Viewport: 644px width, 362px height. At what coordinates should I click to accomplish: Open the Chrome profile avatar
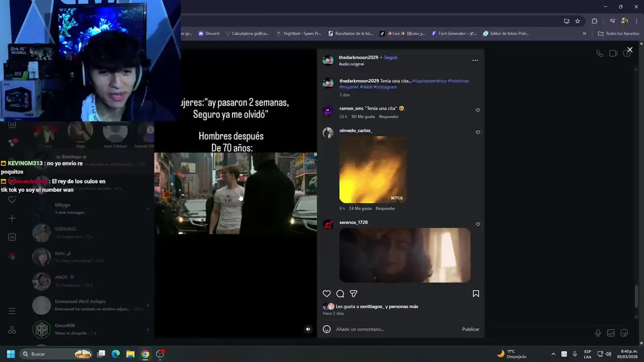(x=624, y=21)
